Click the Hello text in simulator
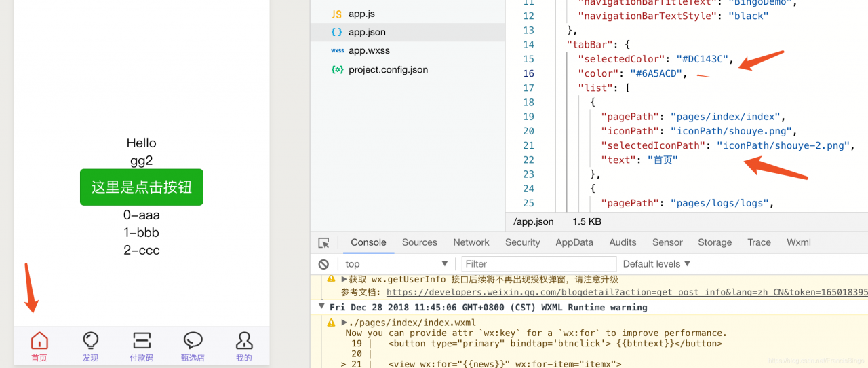This screenshot has width=868, height=368. pyautogui.click(x=141, y=143)
